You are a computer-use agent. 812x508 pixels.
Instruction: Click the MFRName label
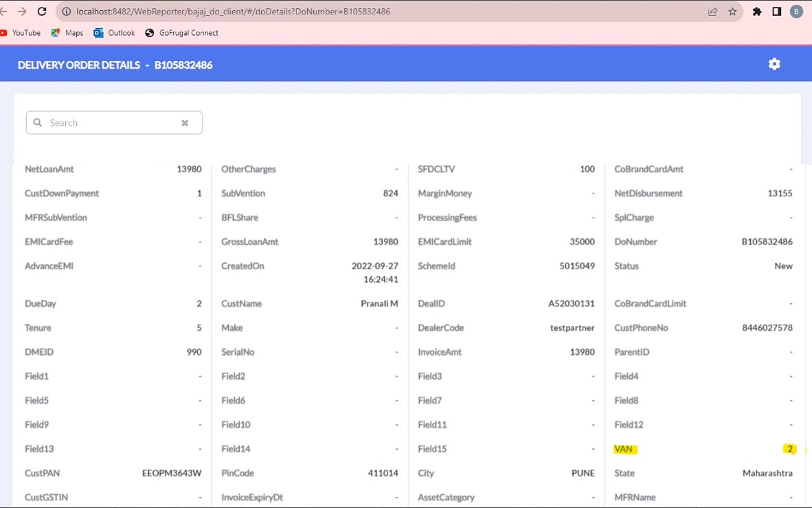[x=635, y=498]
